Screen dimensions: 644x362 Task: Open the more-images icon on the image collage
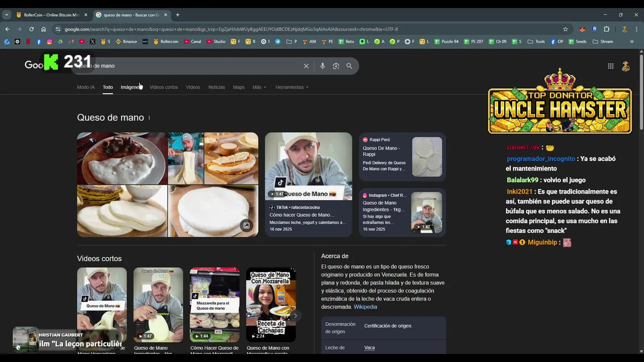coord(247,226)
